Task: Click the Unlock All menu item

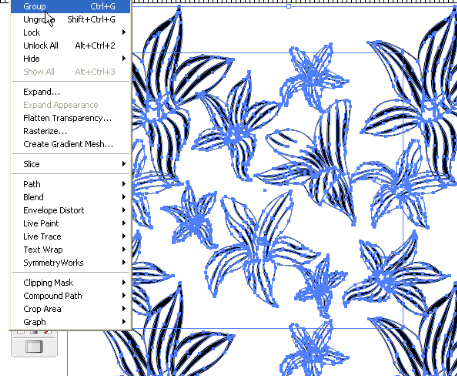Action: (70, 46)
